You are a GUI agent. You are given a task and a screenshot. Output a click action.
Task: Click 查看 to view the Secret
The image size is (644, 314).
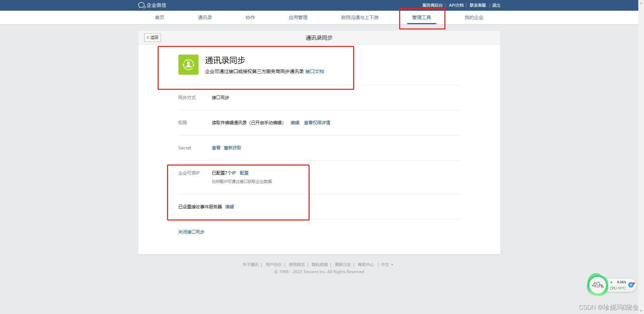point(216,148)
